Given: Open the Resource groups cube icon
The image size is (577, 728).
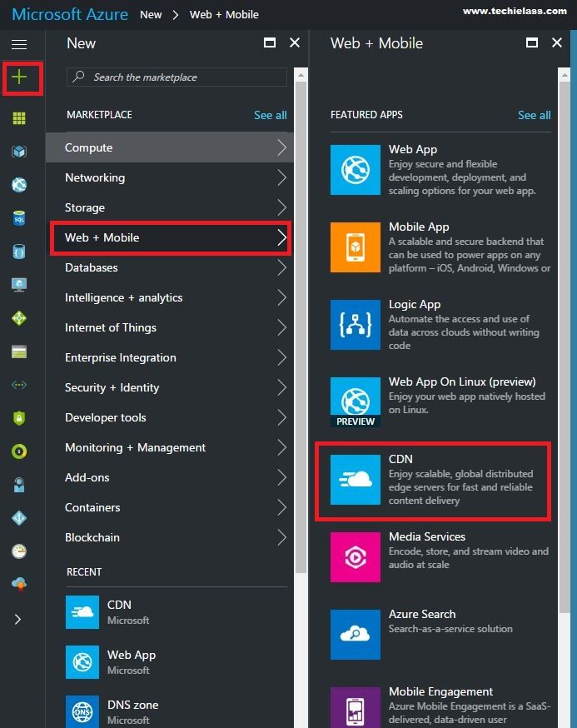Looking at the screenshot, I should tap(19, 152).
